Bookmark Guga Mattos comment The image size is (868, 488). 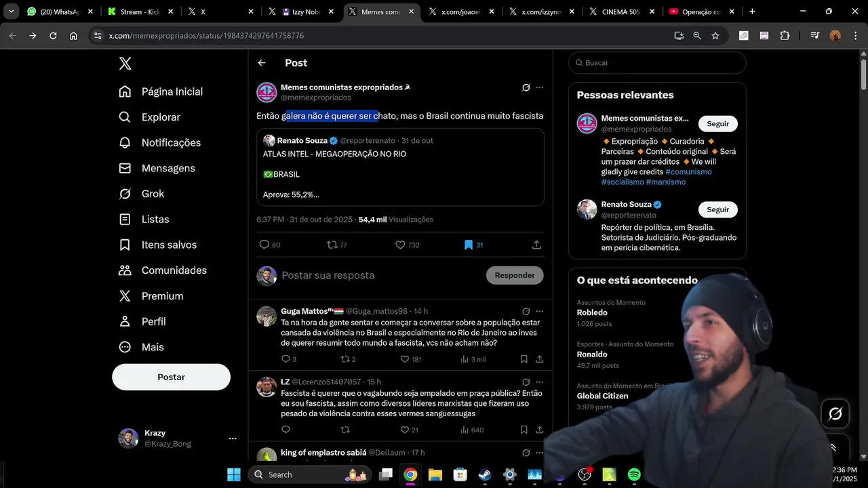click(524, 359)
